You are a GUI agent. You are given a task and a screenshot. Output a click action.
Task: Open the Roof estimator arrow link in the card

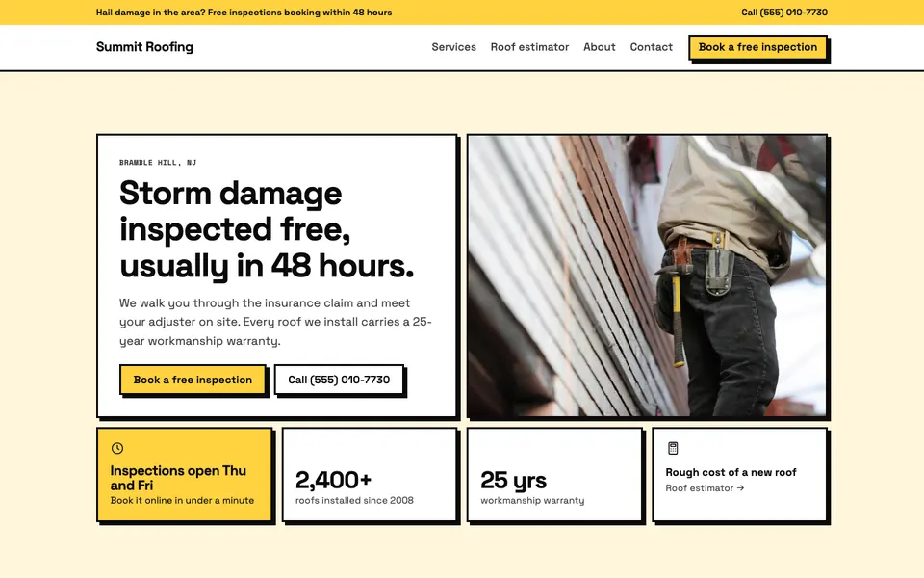(705, 488)
